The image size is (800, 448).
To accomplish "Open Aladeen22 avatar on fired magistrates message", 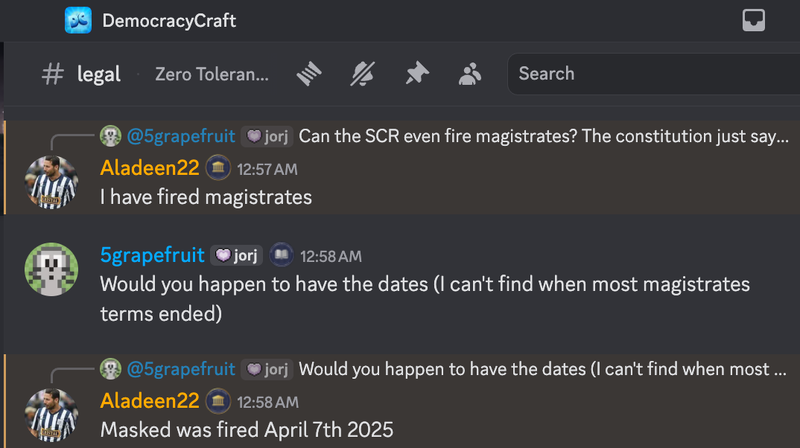I will click(52, 182).
